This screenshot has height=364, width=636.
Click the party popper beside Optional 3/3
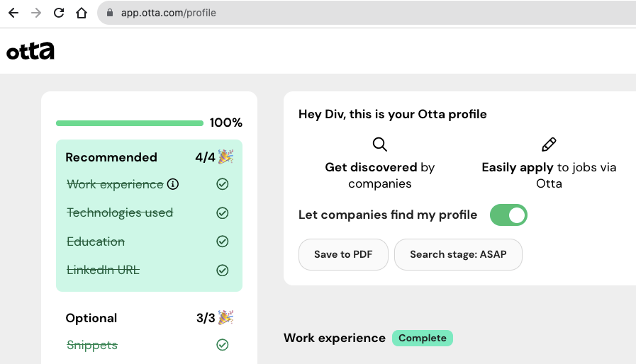click(x=226, y=318)
